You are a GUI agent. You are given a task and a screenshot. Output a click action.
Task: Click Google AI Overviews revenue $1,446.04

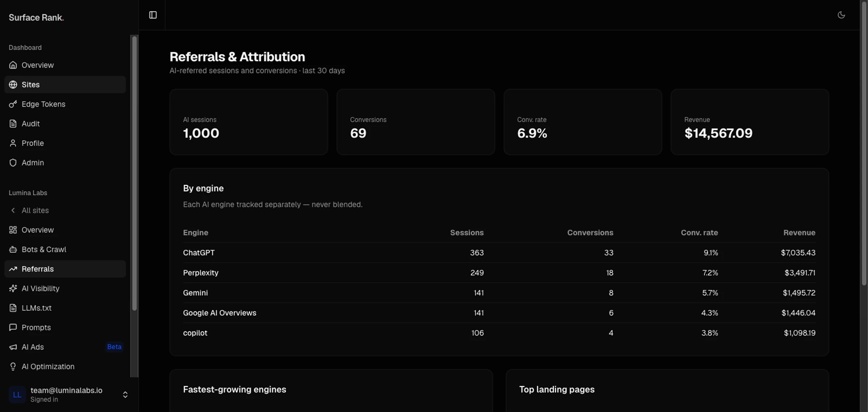(x=799, y=313)
